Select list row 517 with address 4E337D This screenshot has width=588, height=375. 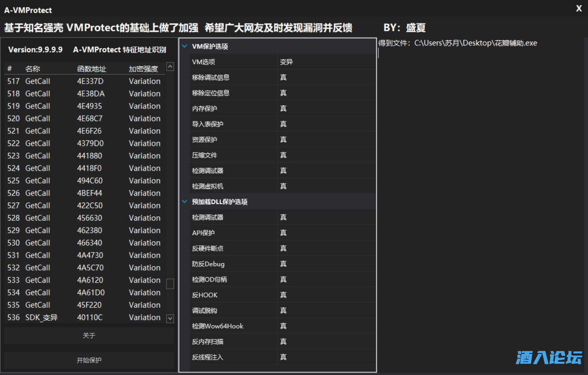[85, 81]
